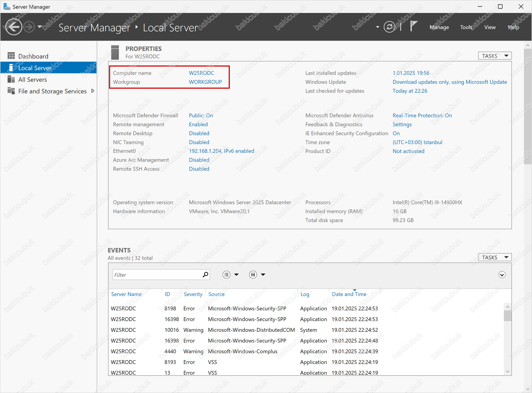Open the View menu
Viewport: 532px width, 393px height.
[490, 27]
